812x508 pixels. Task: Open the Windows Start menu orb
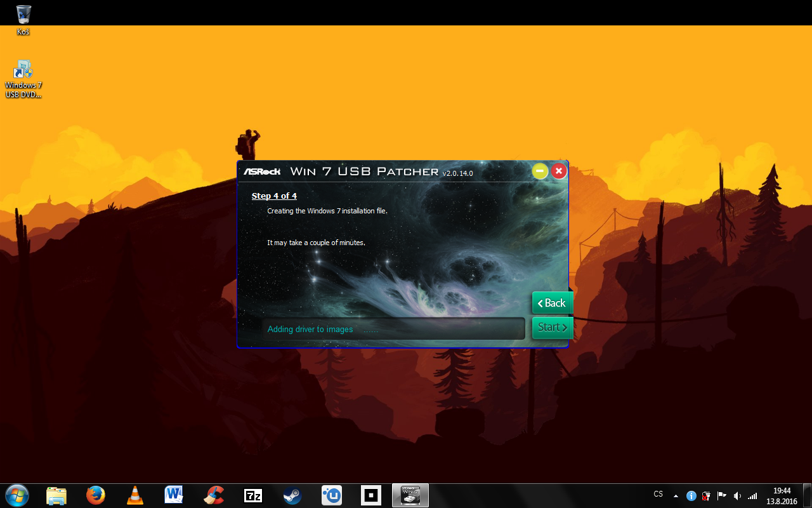pos(16,495)
